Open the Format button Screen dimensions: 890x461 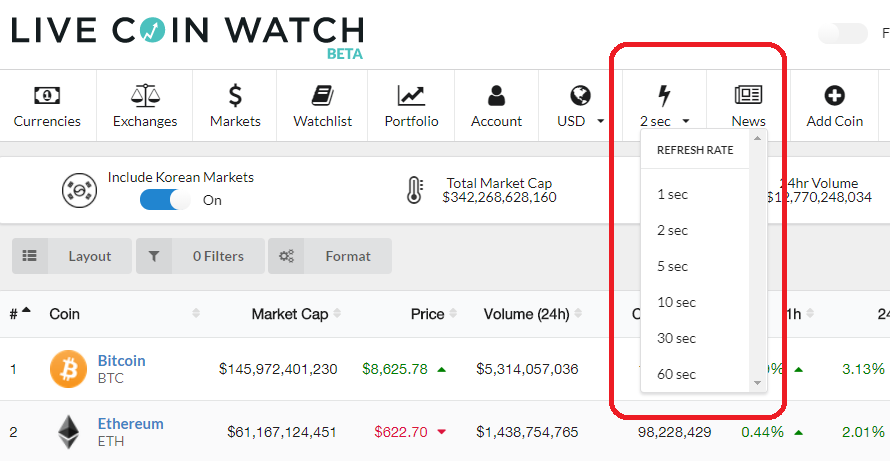pos(330,256)
